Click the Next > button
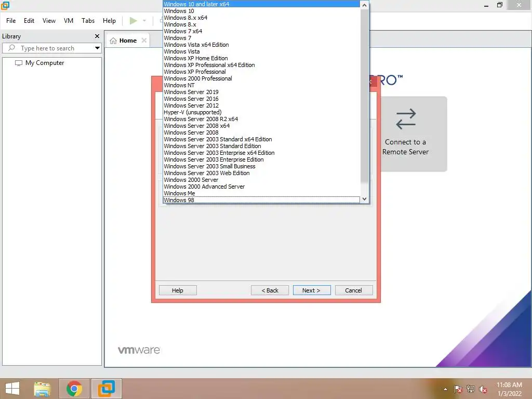 coord(312,290)
